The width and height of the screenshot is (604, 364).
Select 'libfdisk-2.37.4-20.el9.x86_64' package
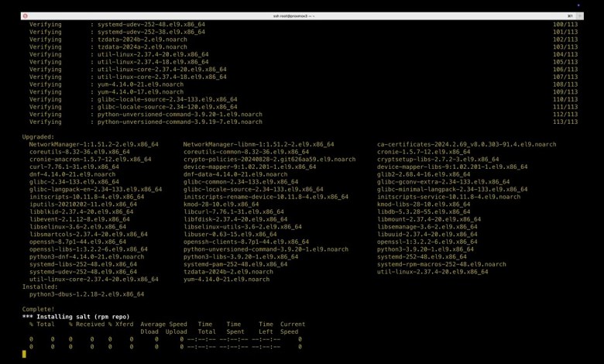click(235, 219)
